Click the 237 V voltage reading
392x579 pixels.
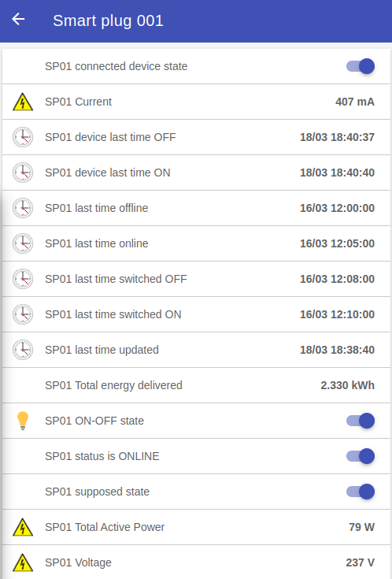click(360, 562)
